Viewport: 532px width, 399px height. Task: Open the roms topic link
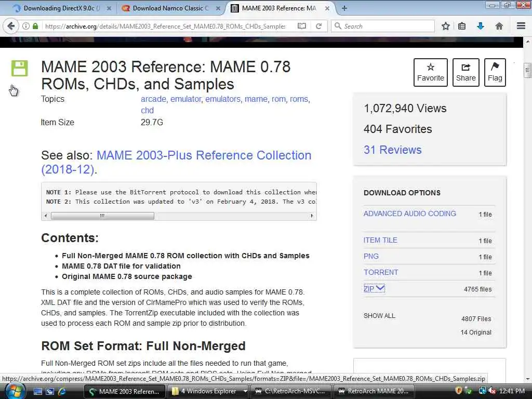coord(299,99)
